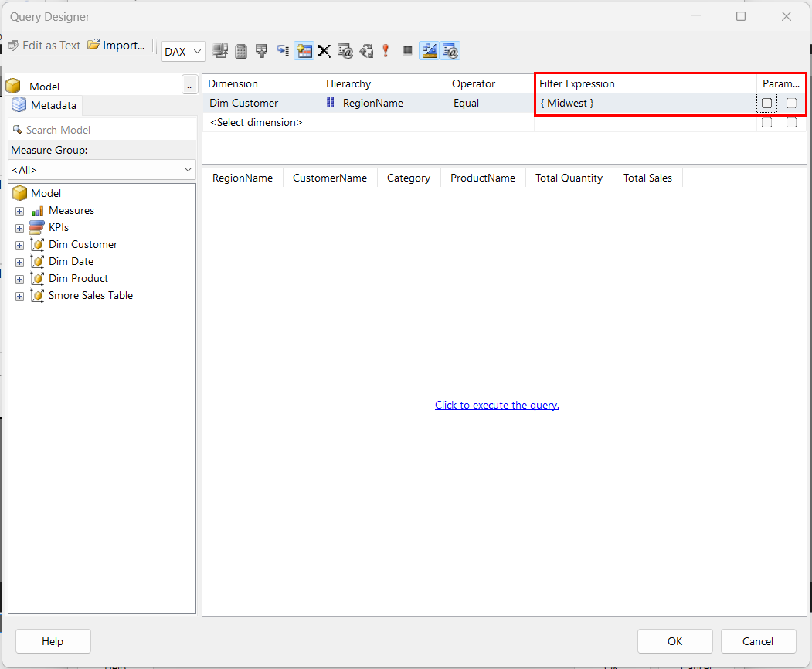Viewport: 812px width, 669px height.
Task: Click the Total Sales column header
Action: click(647, 178)
